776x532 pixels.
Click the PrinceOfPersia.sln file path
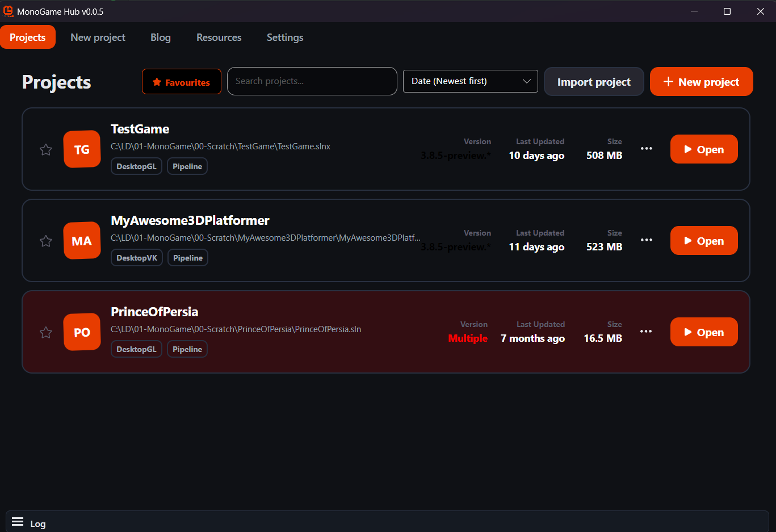click(236, 329)
